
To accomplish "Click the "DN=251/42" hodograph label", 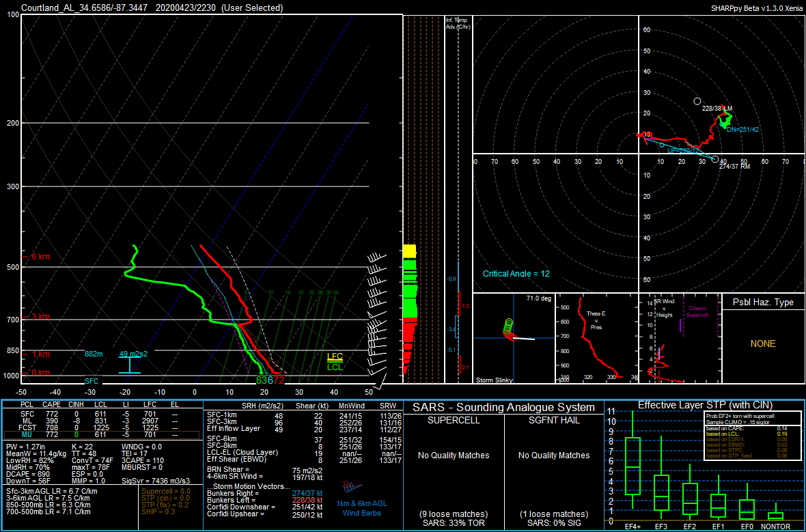I will pyautogui.click(x=742, y=130).
